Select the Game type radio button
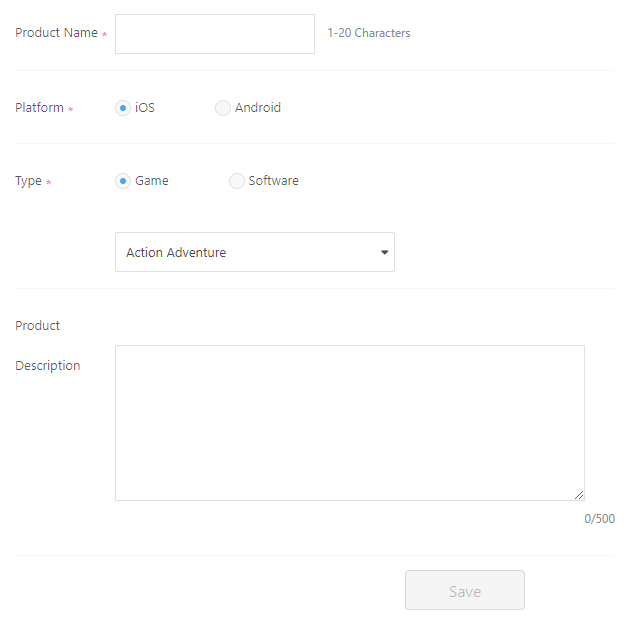The width and height of the screenshot is (626, 626). (123, 181)
